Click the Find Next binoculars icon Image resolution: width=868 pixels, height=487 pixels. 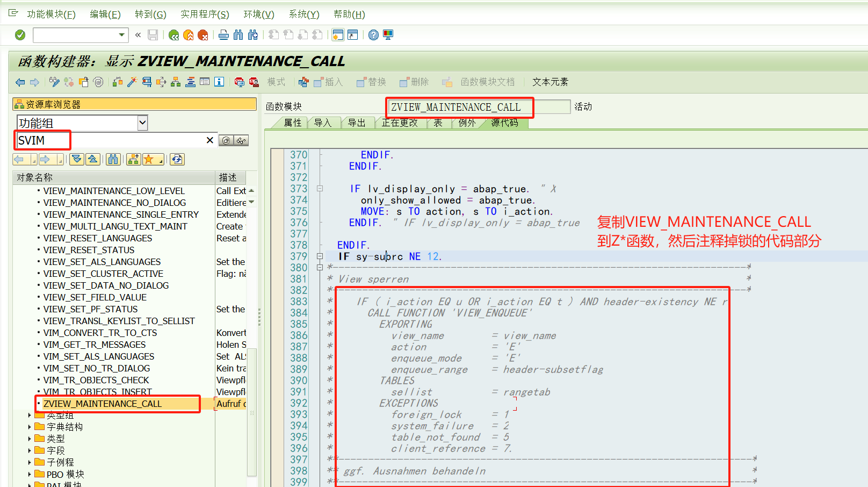coord(252,35)
